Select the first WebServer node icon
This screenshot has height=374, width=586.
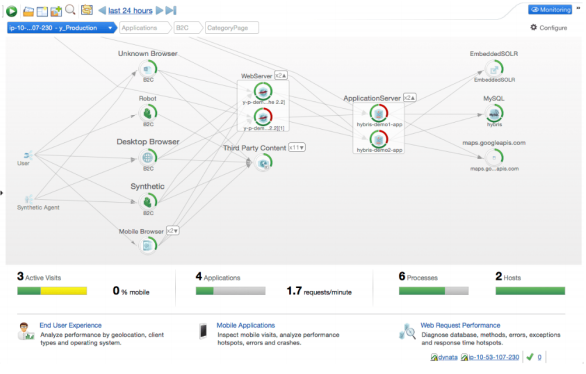[263, 92]
